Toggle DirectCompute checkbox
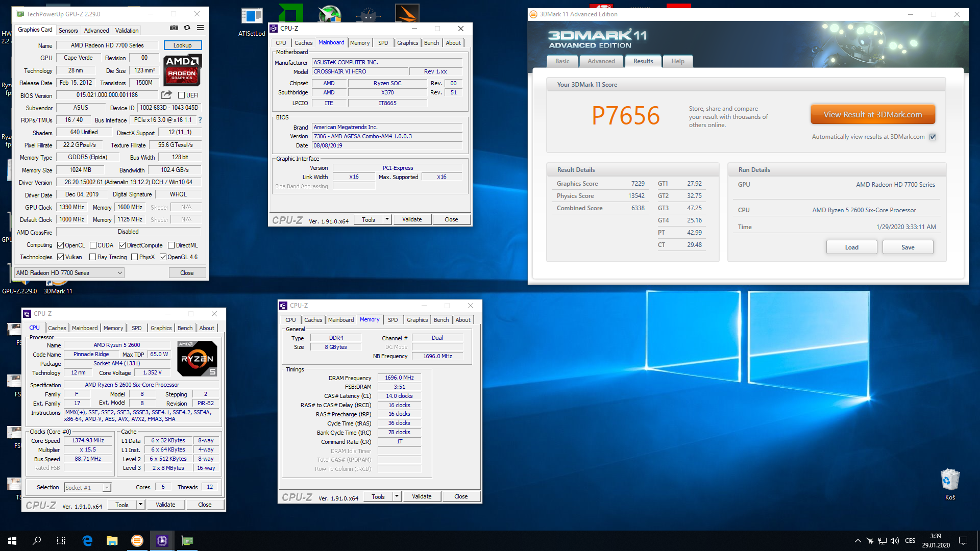 pyautogui.click(x=122, y=245)
